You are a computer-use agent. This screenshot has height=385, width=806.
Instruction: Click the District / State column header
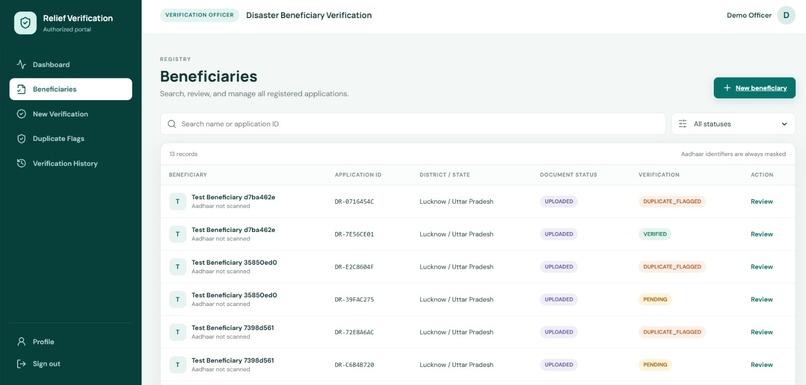tap(445, 175)
